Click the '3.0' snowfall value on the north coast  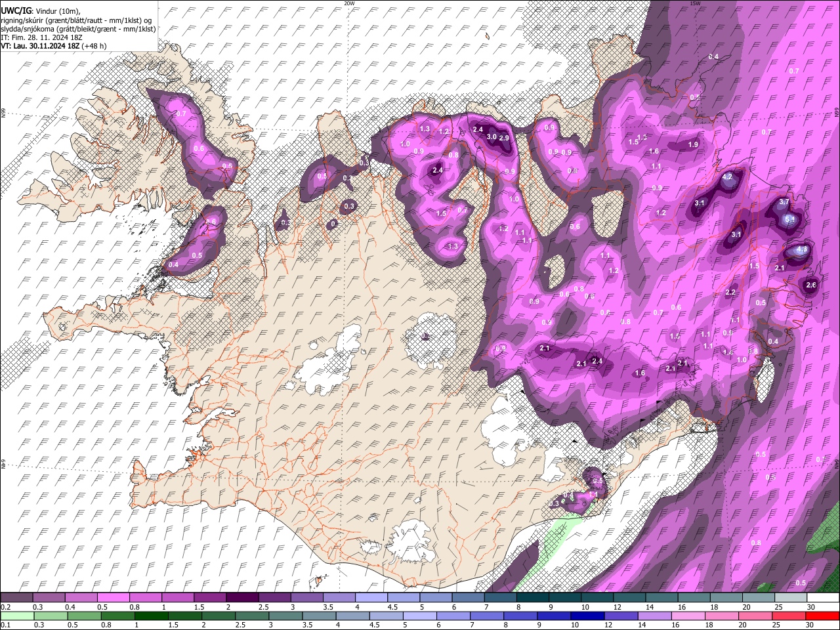coord(492,137)
